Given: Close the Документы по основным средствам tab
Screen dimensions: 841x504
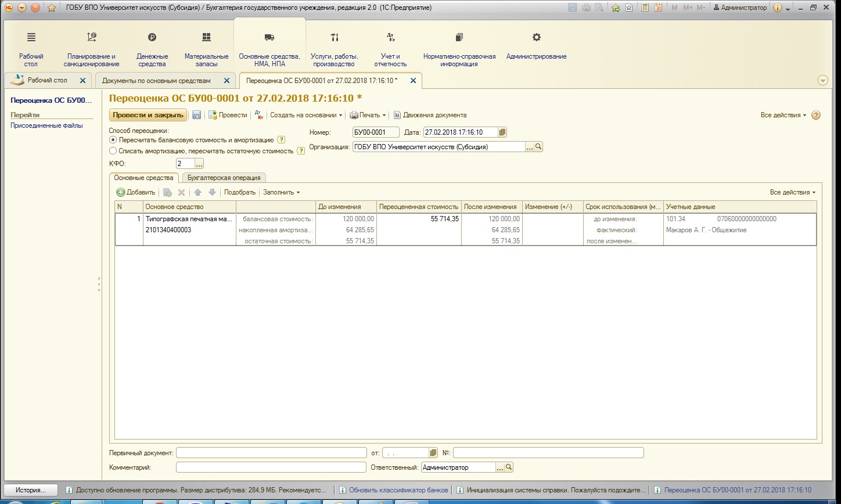Looking at the screenshot, I should (x=227, y=81).
